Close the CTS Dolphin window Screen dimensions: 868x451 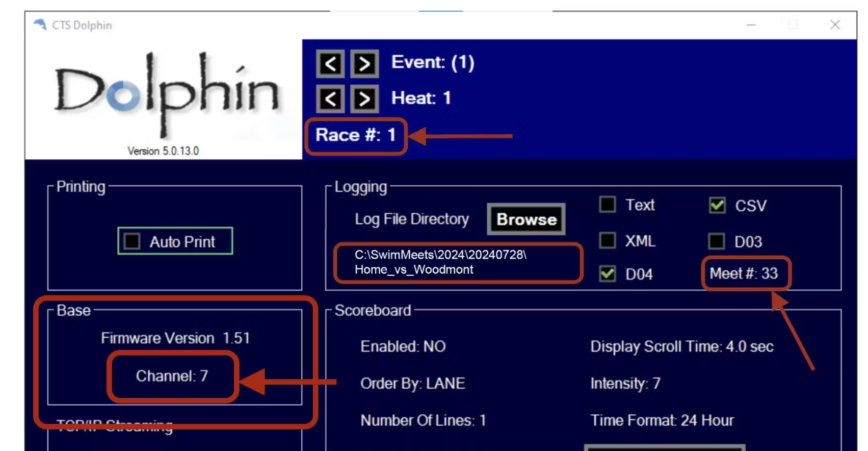[835, 24]
